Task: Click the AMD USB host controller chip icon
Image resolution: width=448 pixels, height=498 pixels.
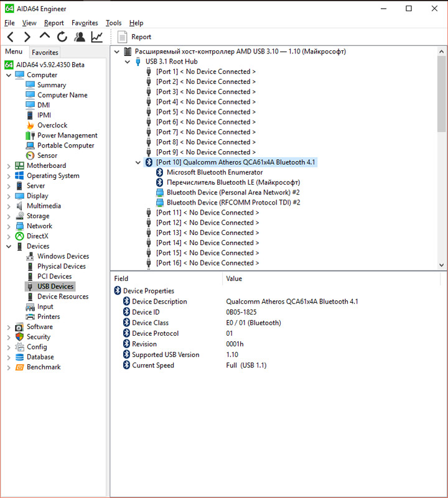Action: click(128, 52)
